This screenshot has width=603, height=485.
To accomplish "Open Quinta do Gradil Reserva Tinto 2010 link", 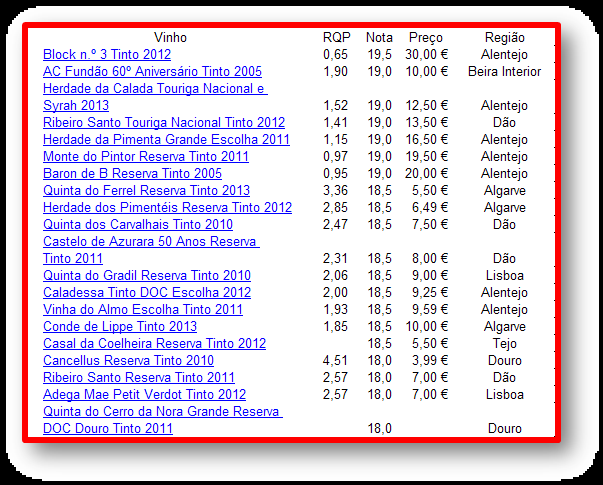I will 147,276.
